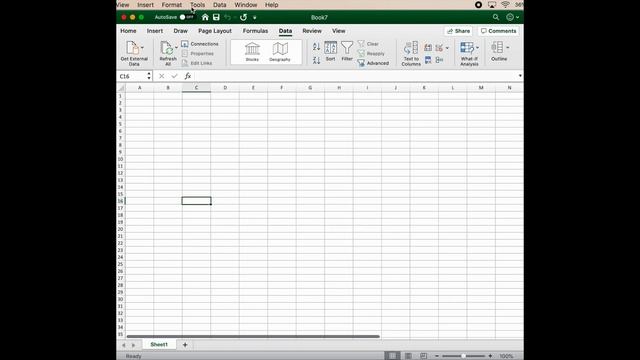Viewport: 640px width, 360px height.
Task: Select column header C
Action: click(x=196, y=87)
